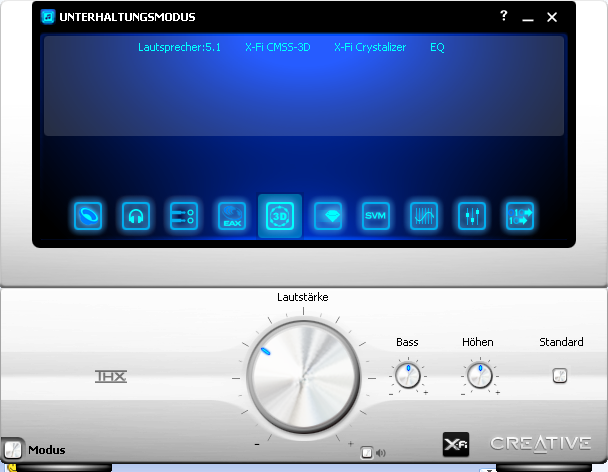The width and height of the screenshot is (608, 472).
Task: Click the X-Fi CMSS-3D status text
Action: [278, 47]
